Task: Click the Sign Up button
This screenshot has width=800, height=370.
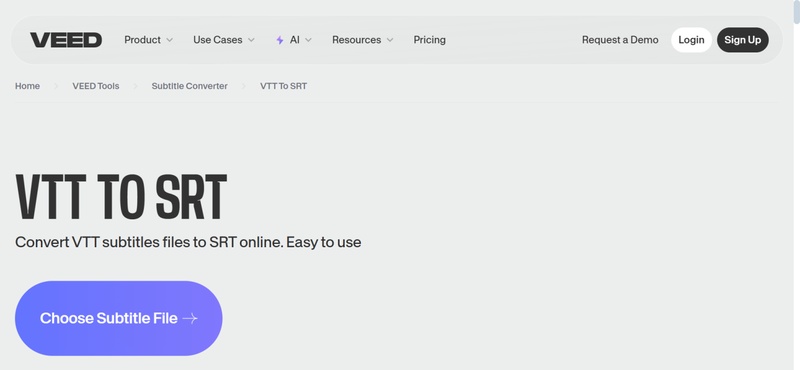Action: tap(742, 40)
